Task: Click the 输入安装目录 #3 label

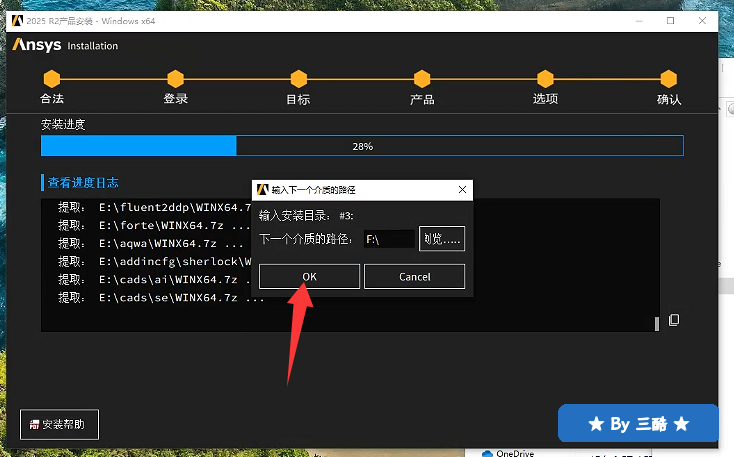Action: coord(306,215)
